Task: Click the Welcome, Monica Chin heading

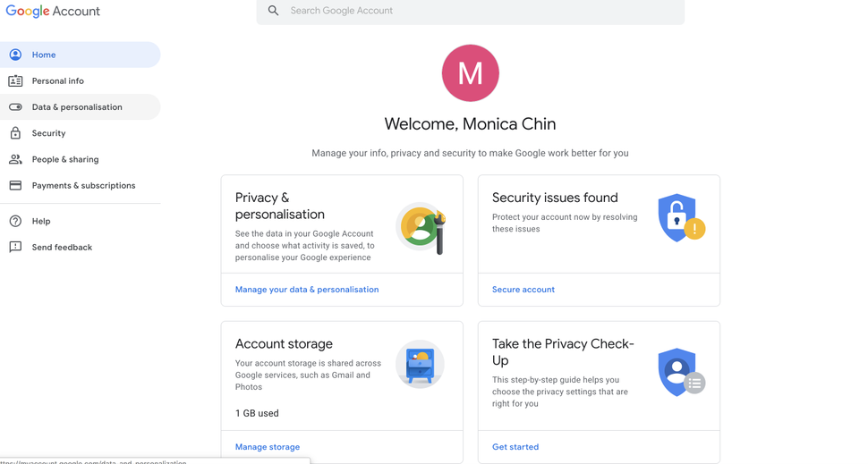Action: point(470,124)
